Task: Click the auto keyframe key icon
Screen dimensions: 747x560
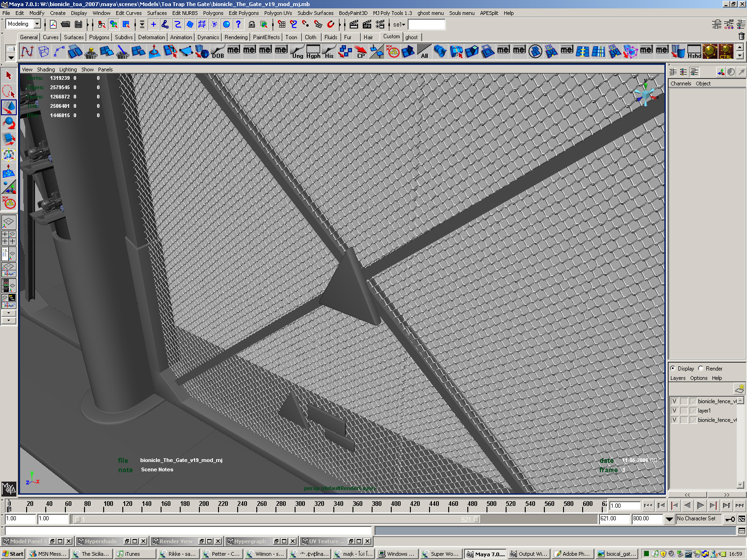Action: 730,519
